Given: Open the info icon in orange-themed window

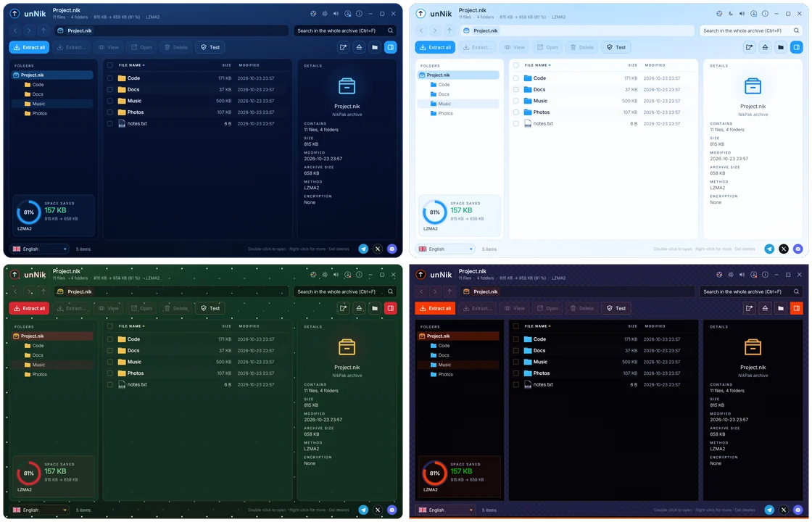Looking at the screenshot, I should pyautogui.click(x=765, y=275).
